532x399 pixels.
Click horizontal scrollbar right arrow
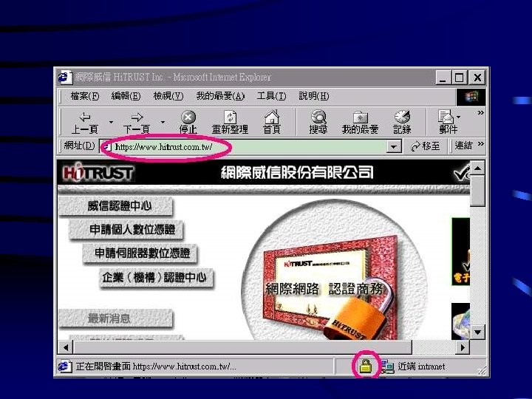point(463,347)
